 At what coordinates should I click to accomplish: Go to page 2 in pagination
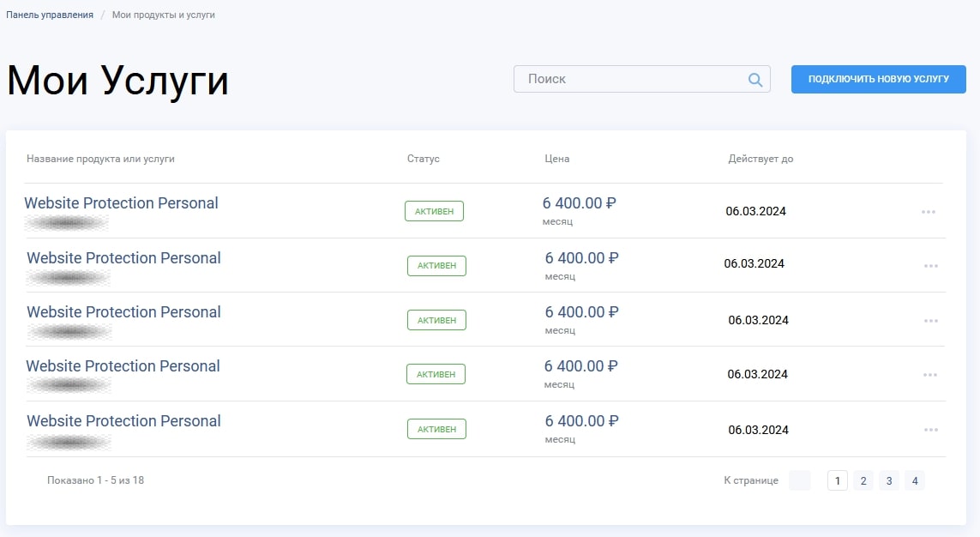click(x=863, y=480)
